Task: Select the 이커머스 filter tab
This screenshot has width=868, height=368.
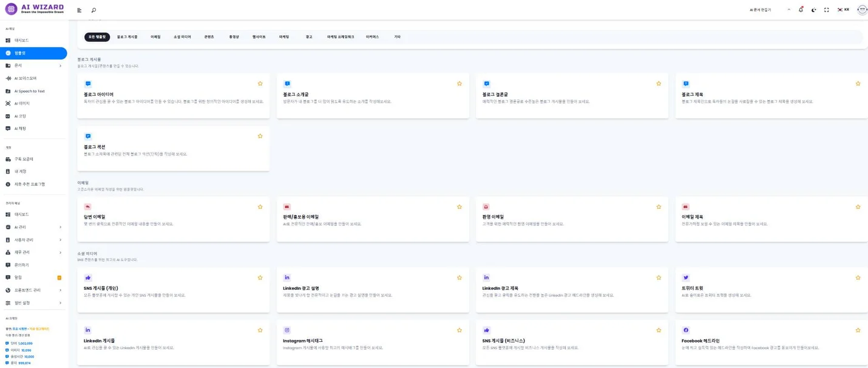Action: (x=372, y=37)
